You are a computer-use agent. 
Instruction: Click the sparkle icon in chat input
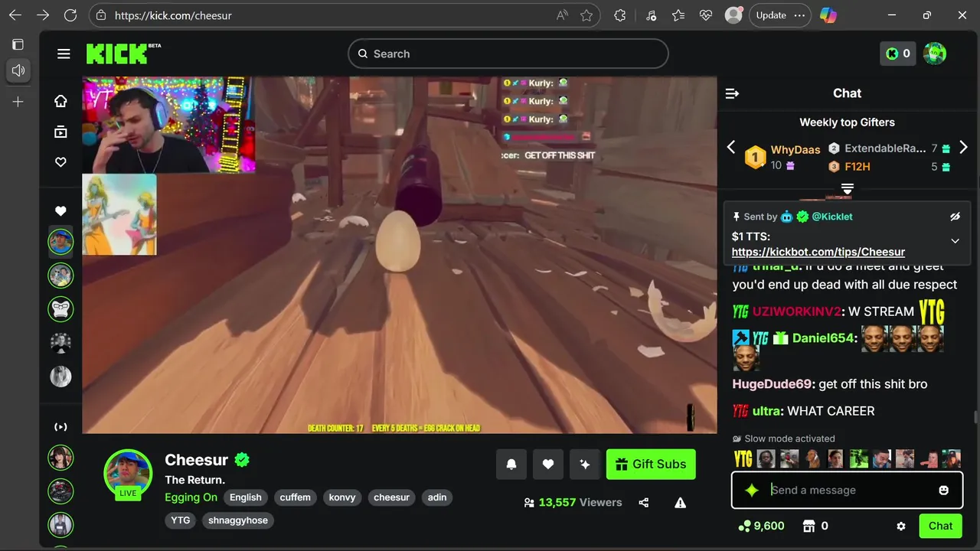coord(751,491)
